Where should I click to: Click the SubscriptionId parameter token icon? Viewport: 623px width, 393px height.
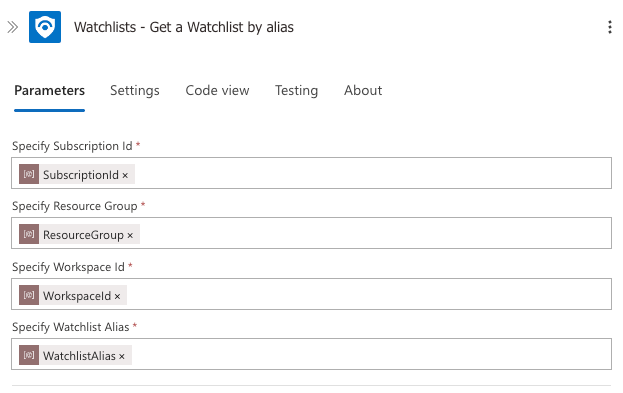click(29, 174)
